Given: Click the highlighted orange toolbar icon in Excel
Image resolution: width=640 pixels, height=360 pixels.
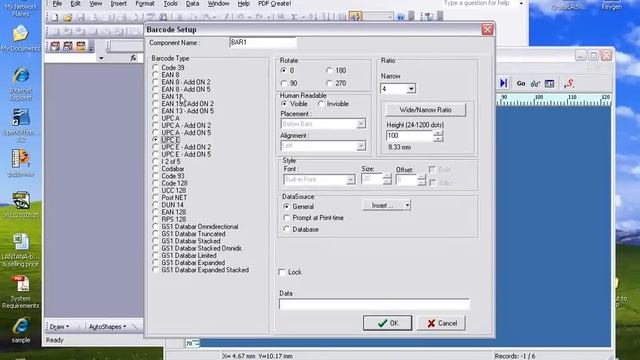Looking at the screenshot, I should (355, 17).
